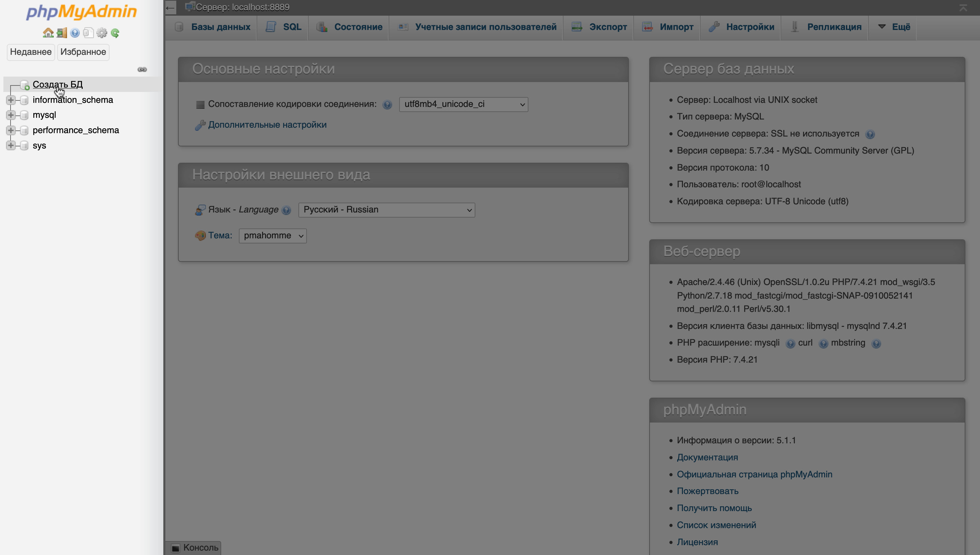
Task: Open the utf8mb4_unicode_ci collation dropdown
Action: (x=463, y=105)
